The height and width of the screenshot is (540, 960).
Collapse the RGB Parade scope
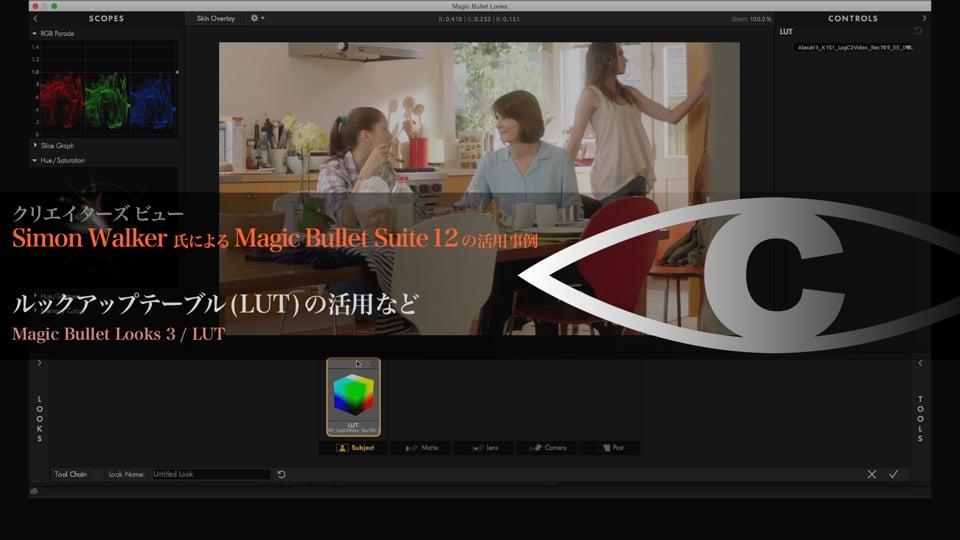(34, 34)
